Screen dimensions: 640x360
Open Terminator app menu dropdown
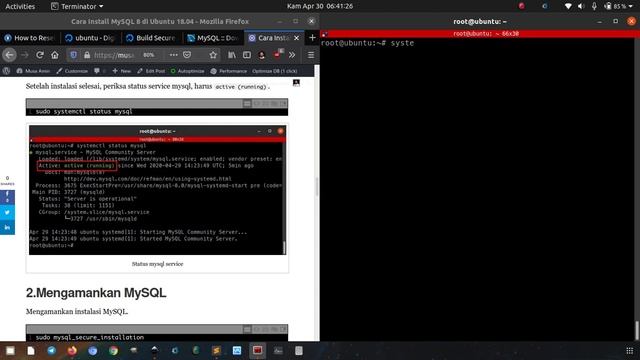coord(77,6)
